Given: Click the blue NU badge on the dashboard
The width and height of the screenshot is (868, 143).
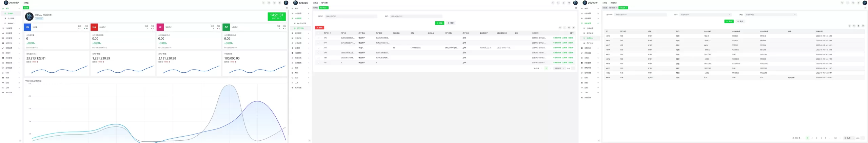Looking at the screenshot, I should (27, 27).
